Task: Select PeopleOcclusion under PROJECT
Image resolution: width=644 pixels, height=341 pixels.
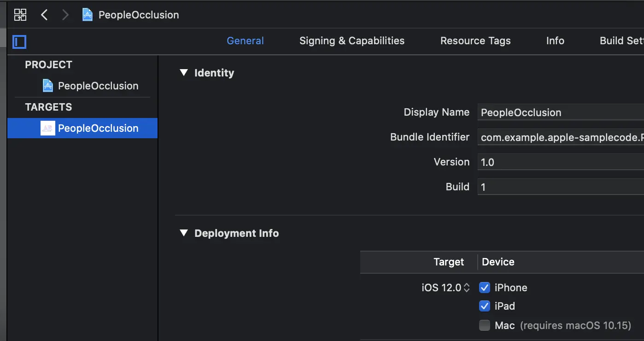Action: tap(98, 86)
